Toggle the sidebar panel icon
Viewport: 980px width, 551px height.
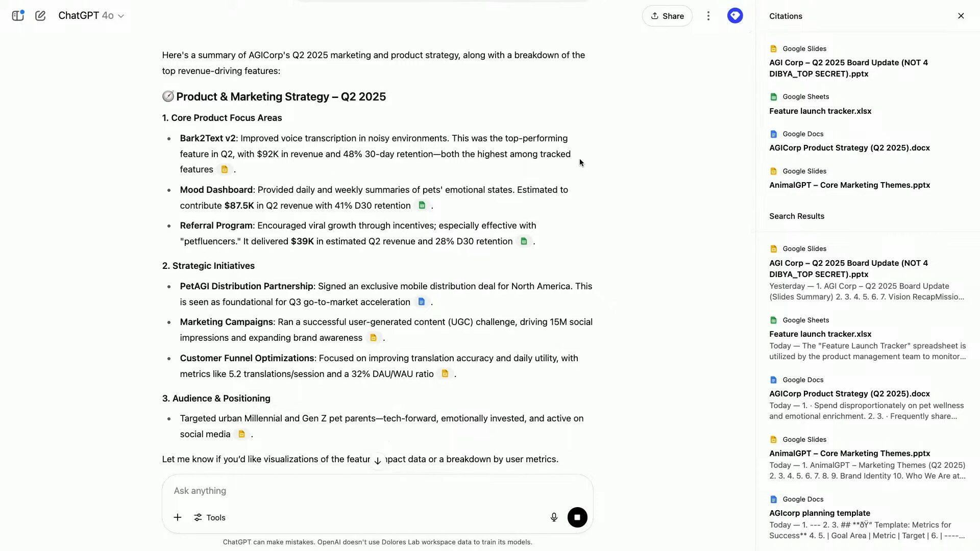tap(18, 16)
